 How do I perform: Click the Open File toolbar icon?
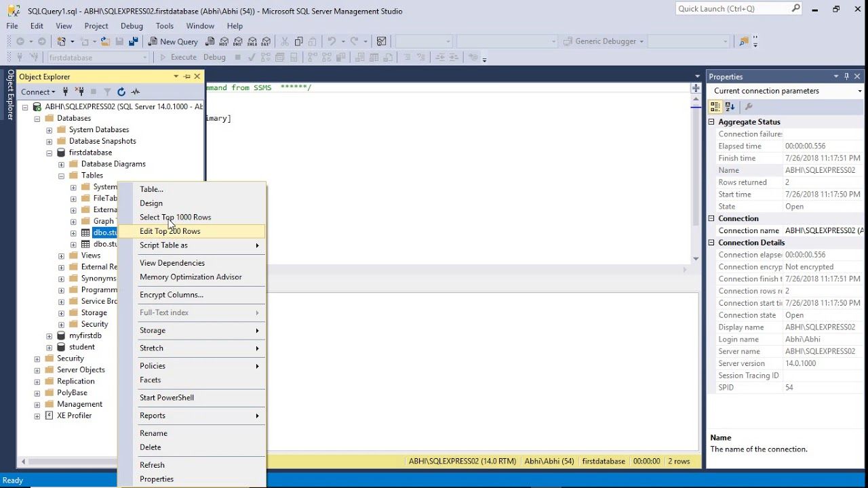[x=105, y=41]
